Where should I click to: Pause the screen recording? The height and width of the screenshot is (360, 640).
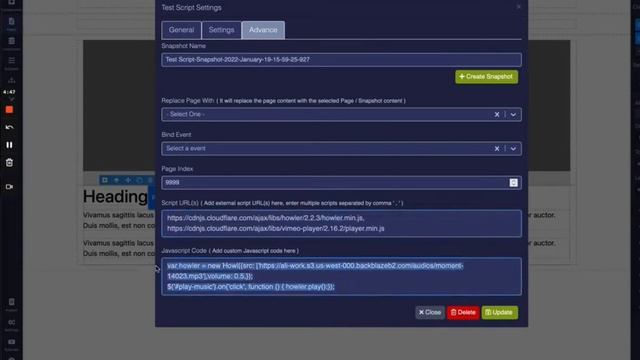(x=9, y=145)
